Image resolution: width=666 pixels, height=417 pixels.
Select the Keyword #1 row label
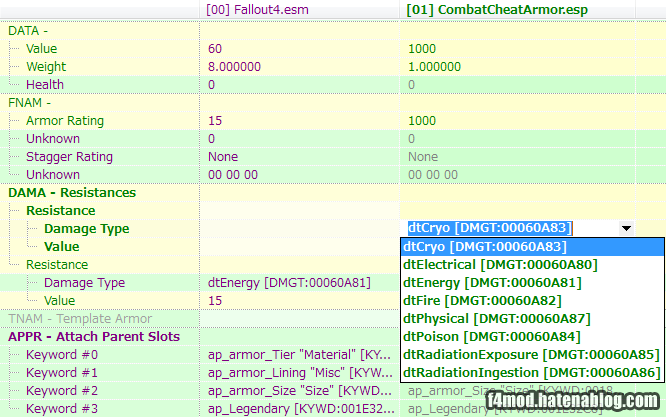pyautogui.click(x=62, y=372)
